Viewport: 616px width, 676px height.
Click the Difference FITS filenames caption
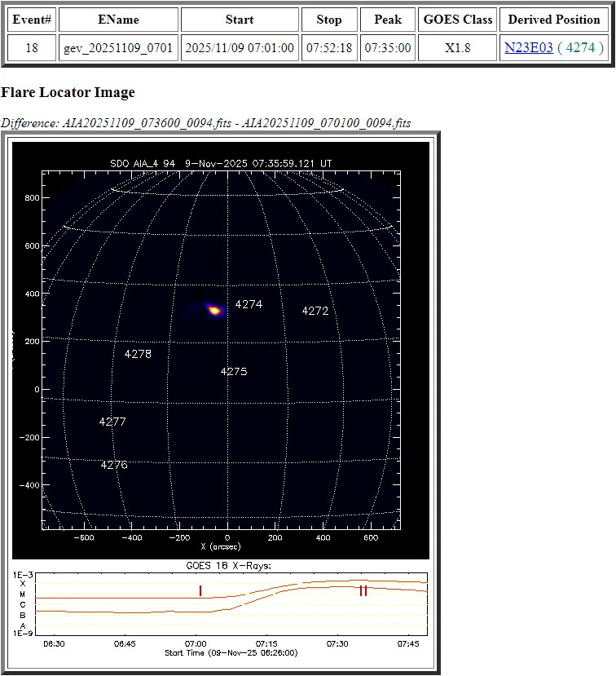pos(206,123)
